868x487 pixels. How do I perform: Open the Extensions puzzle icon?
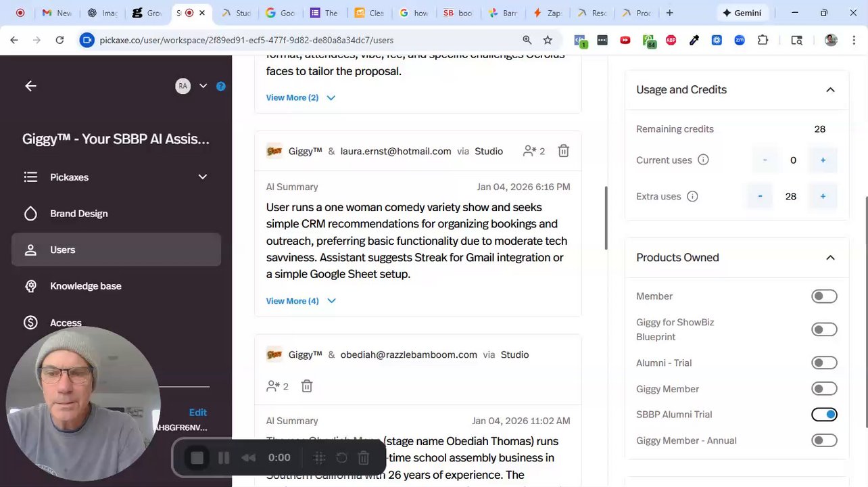click(763, 41)
